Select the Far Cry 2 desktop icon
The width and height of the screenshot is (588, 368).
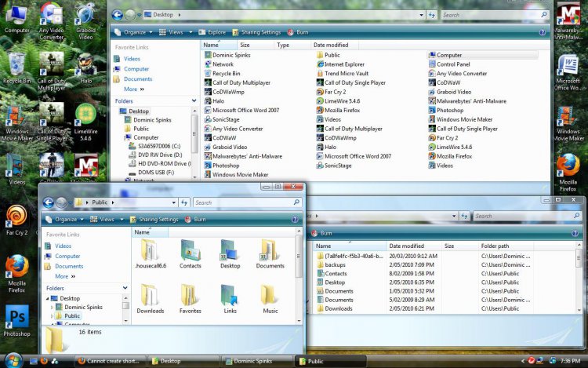point(16,220)
